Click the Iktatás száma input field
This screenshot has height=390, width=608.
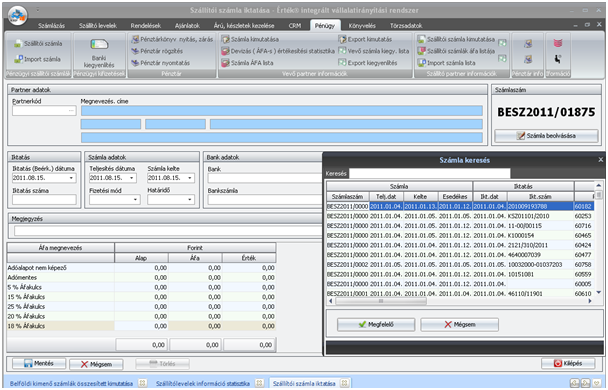44,200
